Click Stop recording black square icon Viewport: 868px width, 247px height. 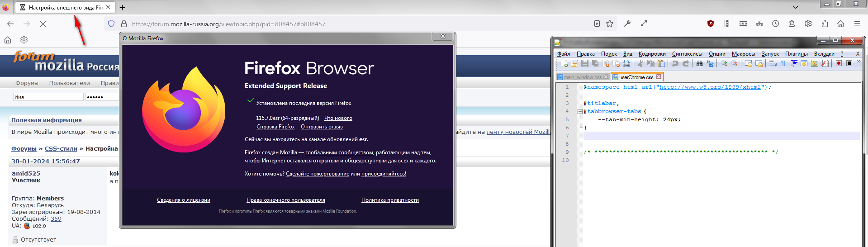tap(849, 63)
